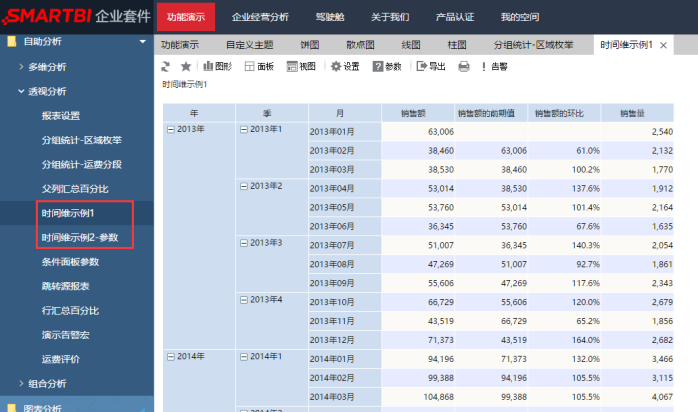Open sidebar item 分组统计-区域枚举
This screenshot has height=412, width=698.
(81, 140)
